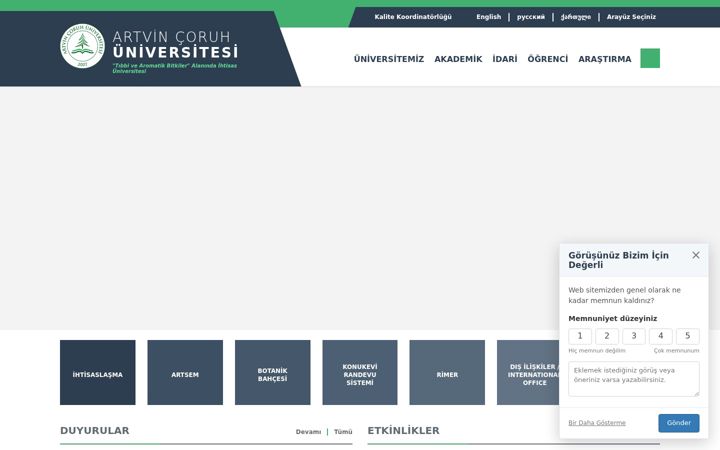Open the BOTANİK BAHÇESİ tile
The height and width of the screenshot is (450, 720).
coord(272,372)
